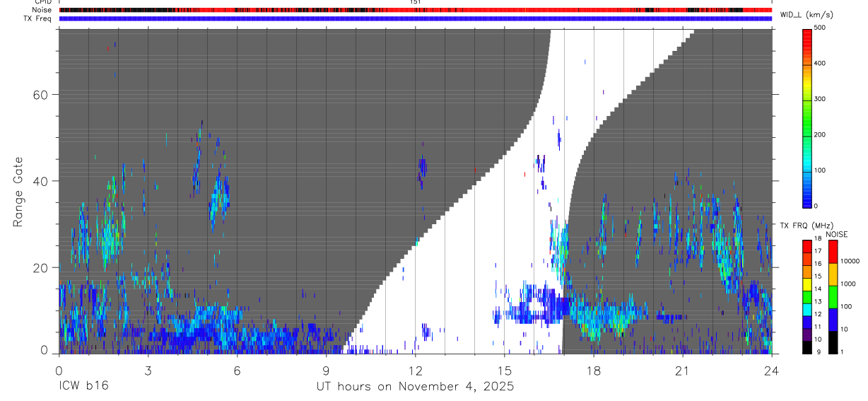Click the 'NOISE' legend title
This screenshot has height=401, width=868.
[x=836, y=234]
